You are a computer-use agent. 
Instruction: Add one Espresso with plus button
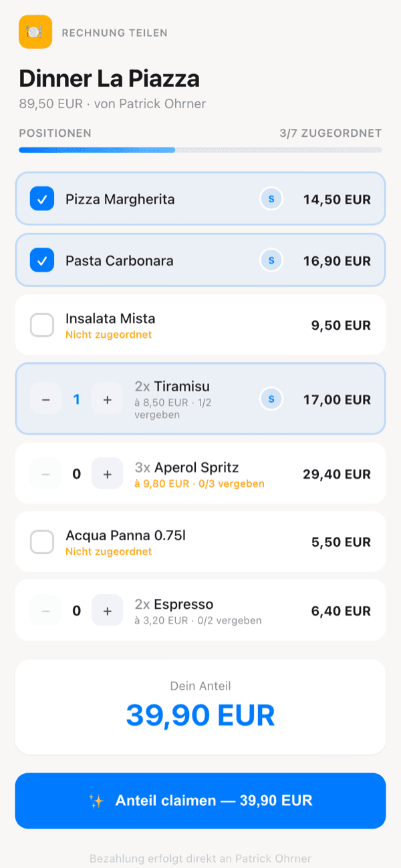[x=107, y=610]
